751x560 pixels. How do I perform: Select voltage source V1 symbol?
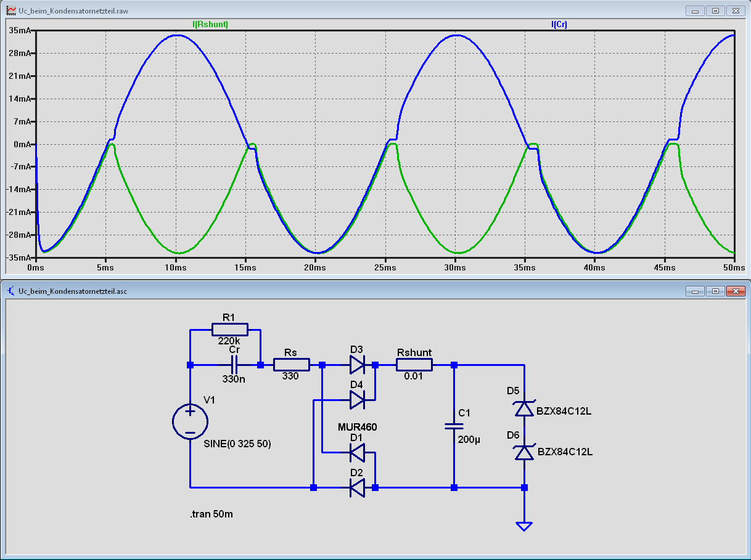coord(190,423)
